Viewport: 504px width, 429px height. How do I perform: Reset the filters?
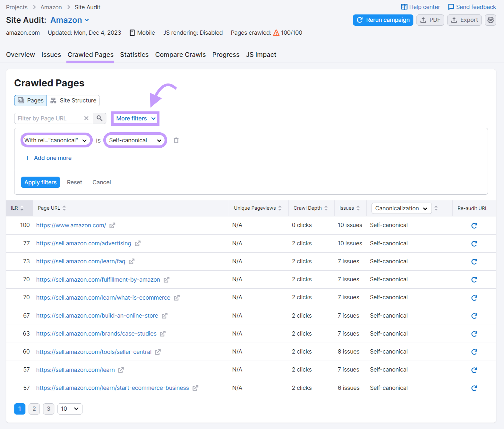[74, 182]
